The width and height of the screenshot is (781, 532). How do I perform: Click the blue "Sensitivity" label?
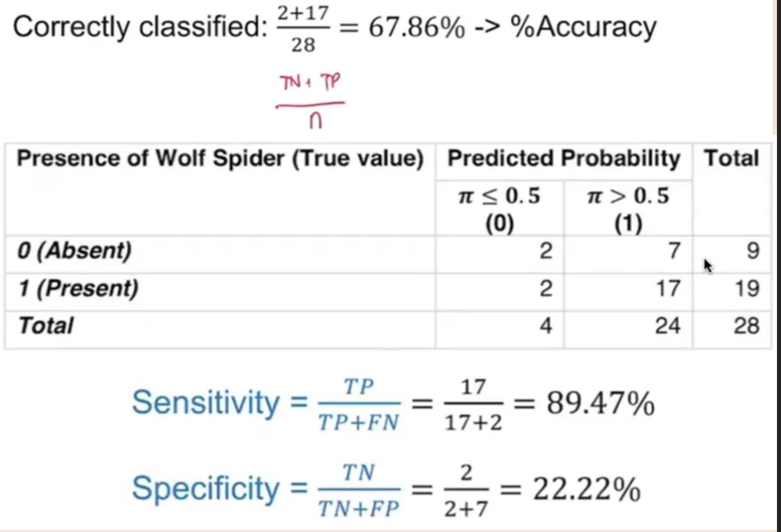205,403
